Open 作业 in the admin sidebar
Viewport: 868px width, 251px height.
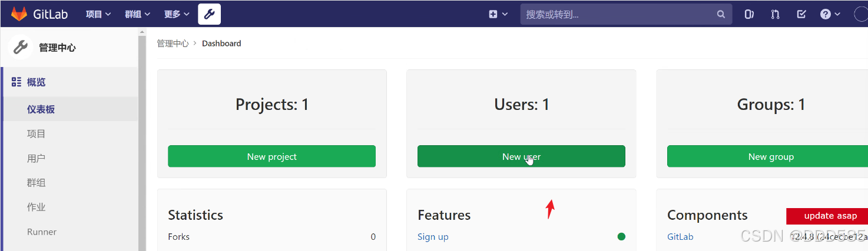36,207
